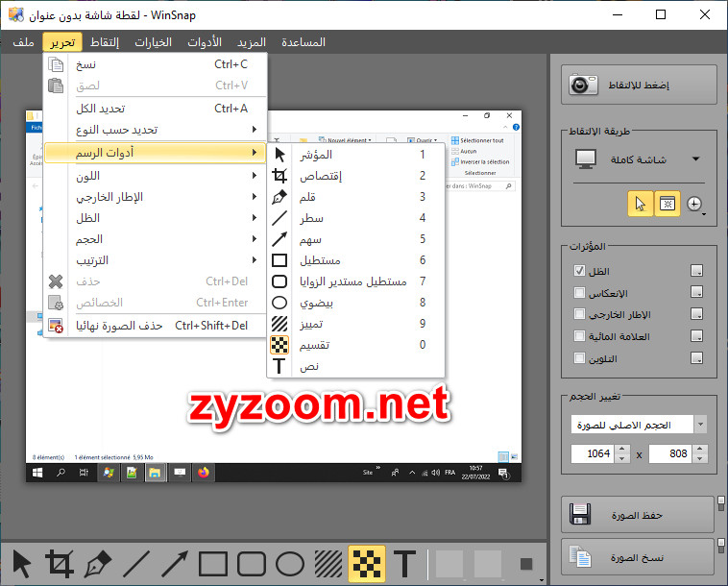The width and height of the screenshot is (728, 586).
Task: Click the copy نسخ menu entry
Action: coord(155,64)
